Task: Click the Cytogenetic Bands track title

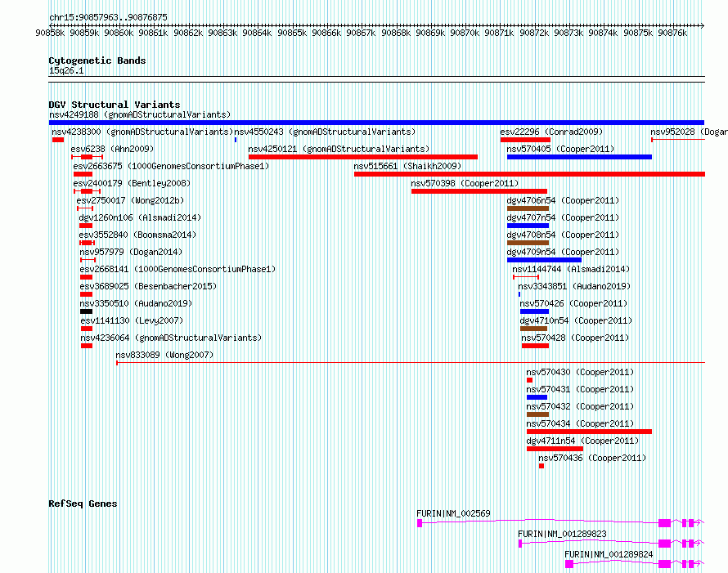Action: point(97,60)
